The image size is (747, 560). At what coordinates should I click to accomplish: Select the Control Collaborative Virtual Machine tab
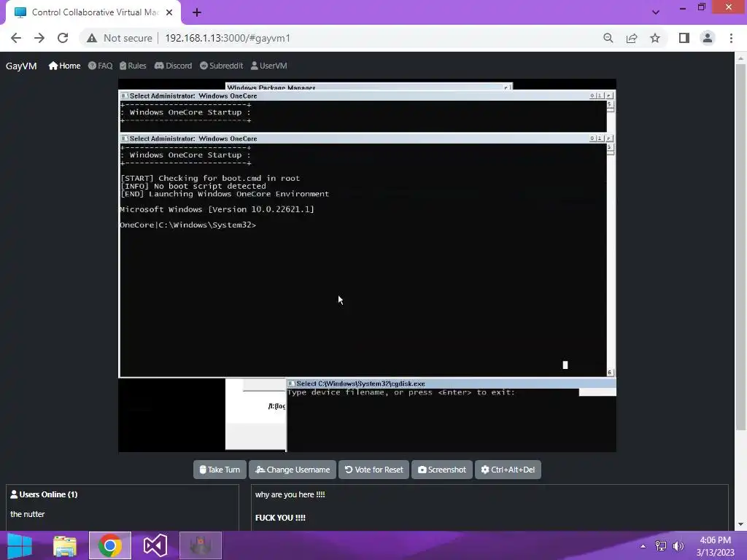coord(93,12)
